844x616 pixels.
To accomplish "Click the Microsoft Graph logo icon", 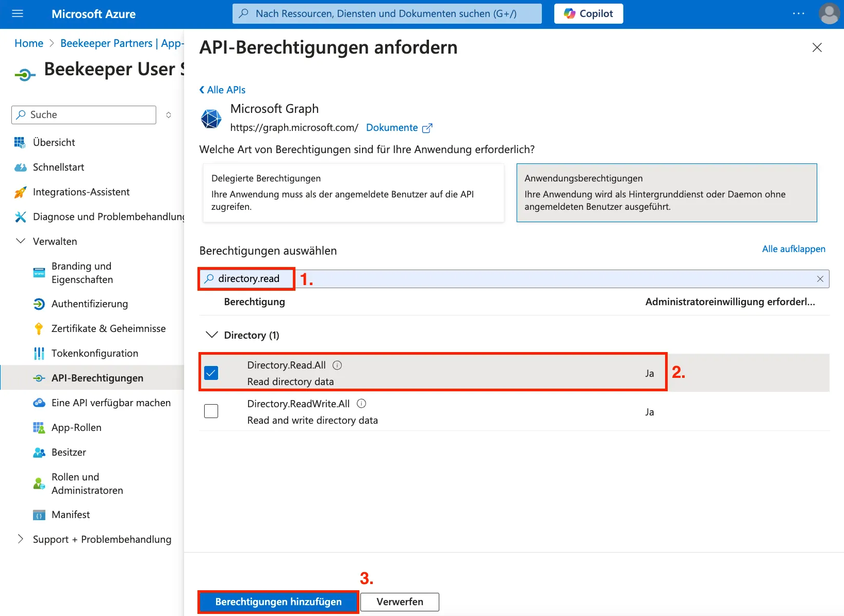I will 211,119.
